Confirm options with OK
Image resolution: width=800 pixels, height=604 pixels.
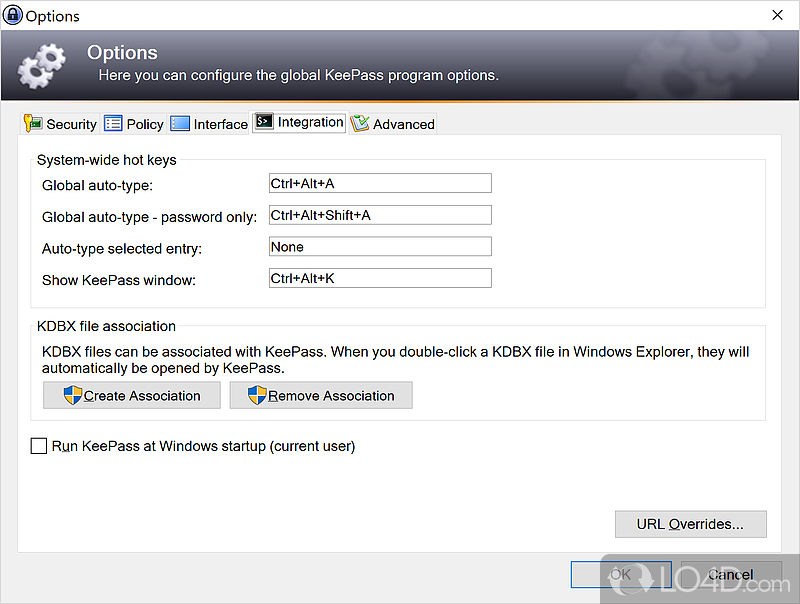tap(621, 574)
